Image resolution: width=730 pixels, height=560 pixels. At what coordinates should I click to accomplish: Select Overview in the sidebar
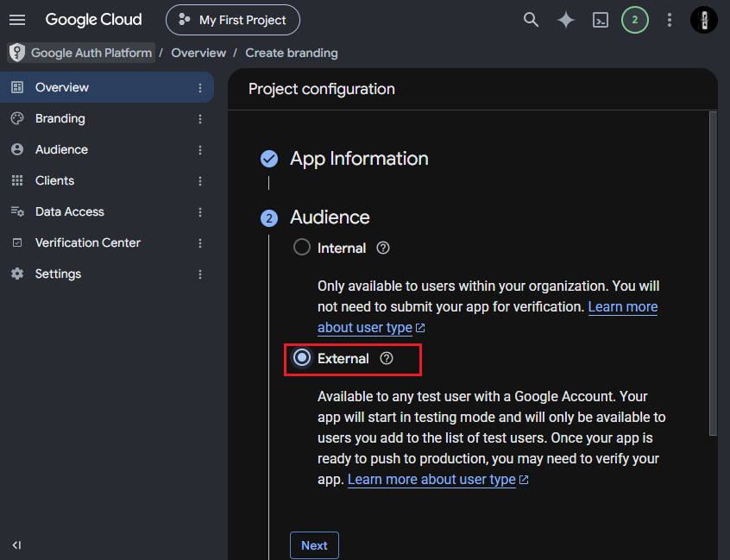(x=107, y=87)
